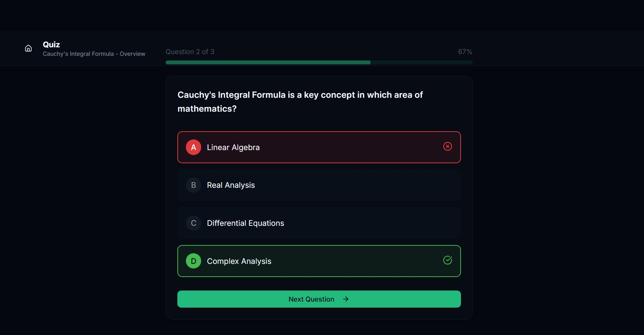
Task: Click the B letter badge
Action: [193, 185]
